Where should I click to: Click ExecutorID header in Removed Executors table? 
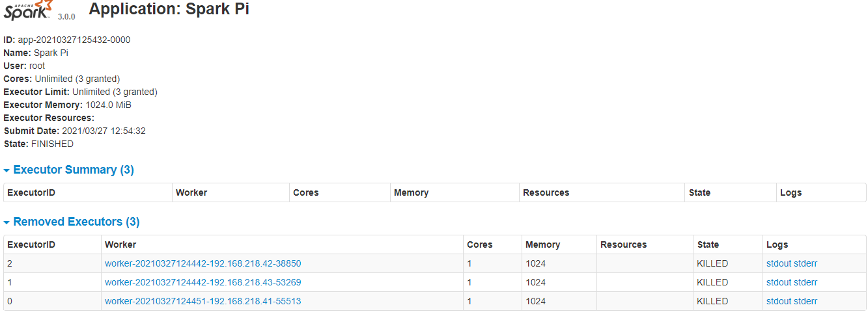click(31, 244)
